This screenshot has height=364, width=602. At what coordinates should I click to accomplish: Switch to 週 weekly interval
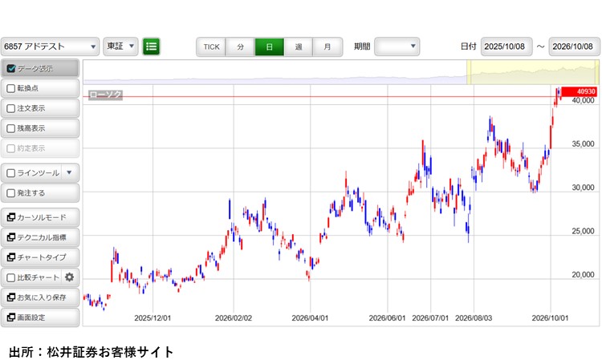tap(299, 47)
